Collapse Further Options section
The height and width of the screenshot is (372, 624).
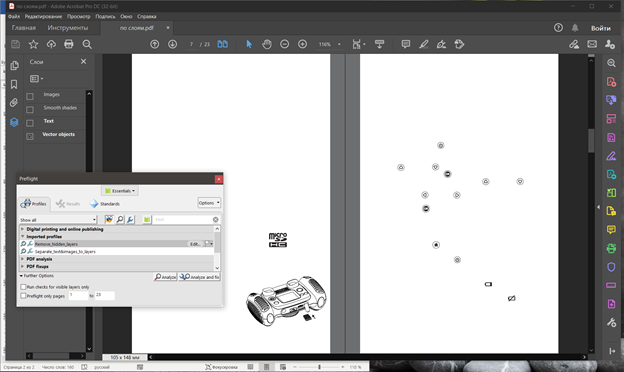click(x=21, y=276)
